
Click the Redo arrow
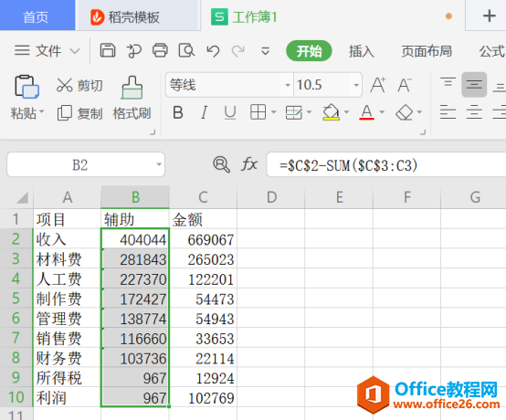[x=238, y=50]
